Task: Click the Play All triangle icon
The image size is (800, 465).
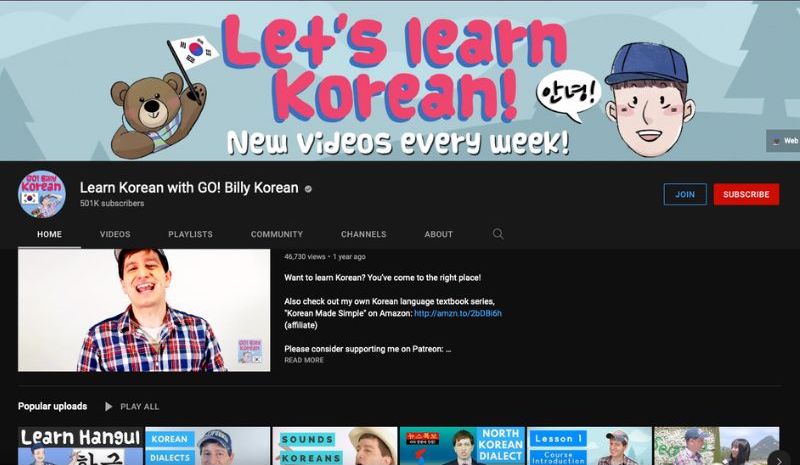Action: click(108, 406)
